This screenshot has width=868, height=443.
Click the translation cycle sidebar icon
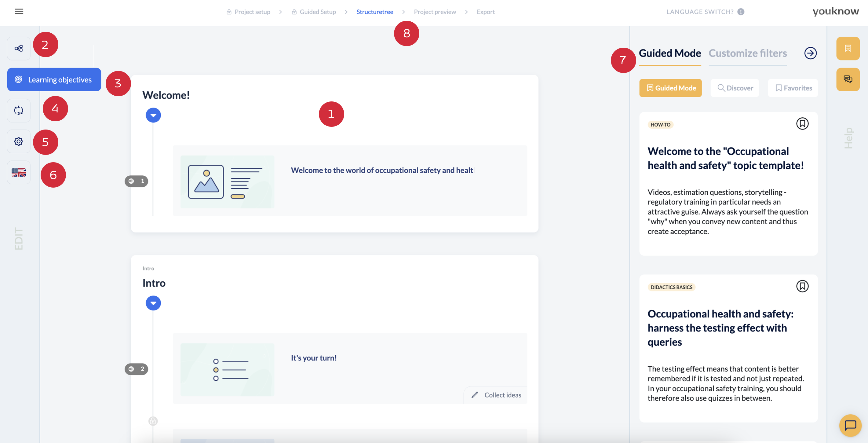pos(19,110)
